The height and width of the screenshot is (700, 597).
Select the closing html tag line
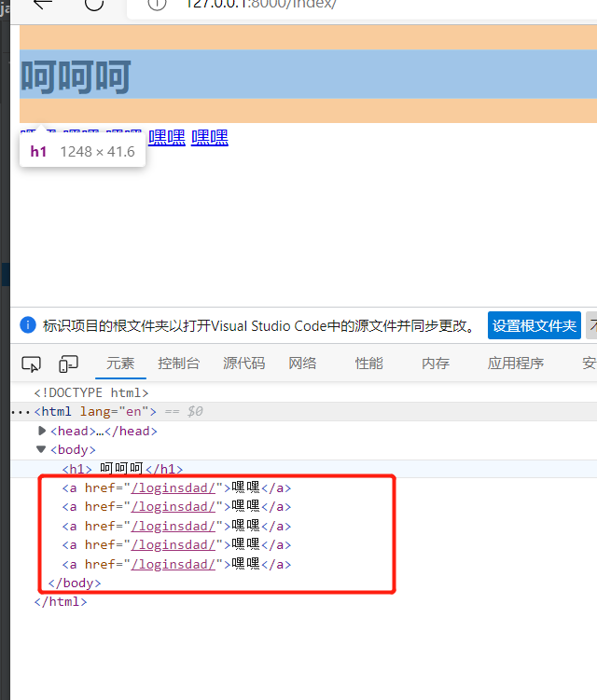click(x=61, y=602)
